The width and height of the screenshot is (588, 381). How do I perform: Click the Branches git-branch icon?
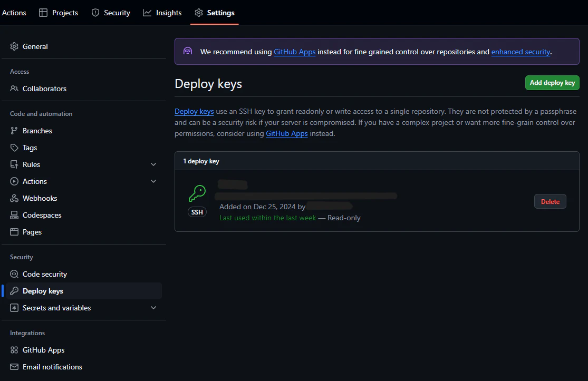tap(14, 131)
